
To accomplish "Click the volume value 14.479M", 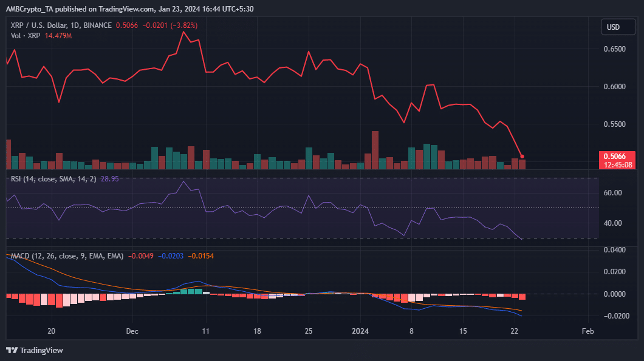I will 58,36.
